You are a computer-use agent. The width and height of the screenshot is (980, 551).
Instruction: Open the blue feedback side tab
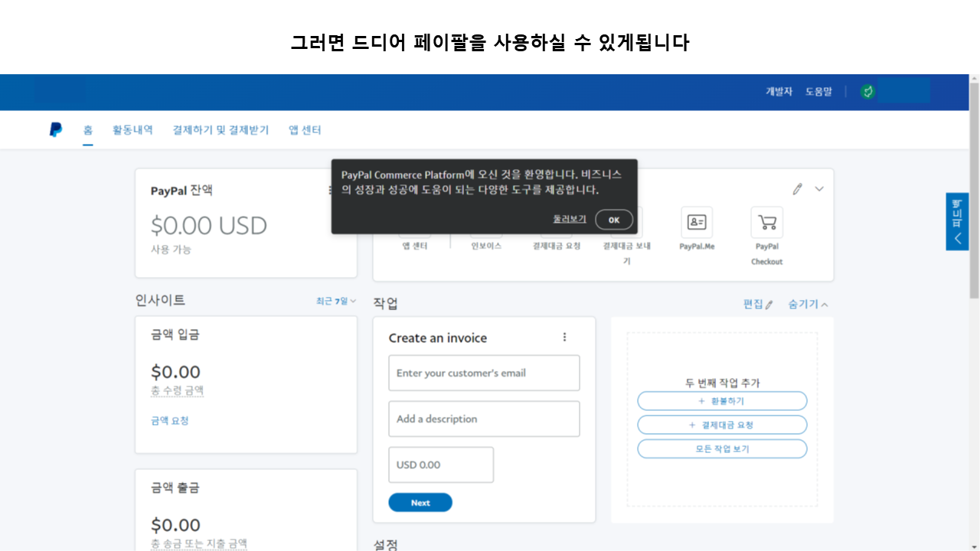pyautogui.click(x=957, y=222)
